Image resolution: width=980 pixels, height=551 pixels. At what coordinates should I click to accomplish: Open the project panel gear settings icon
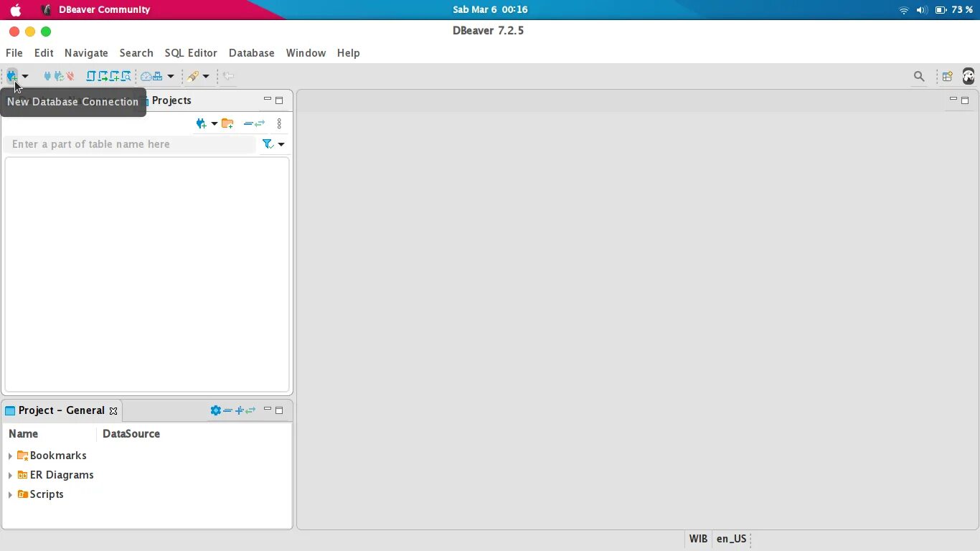215,410
